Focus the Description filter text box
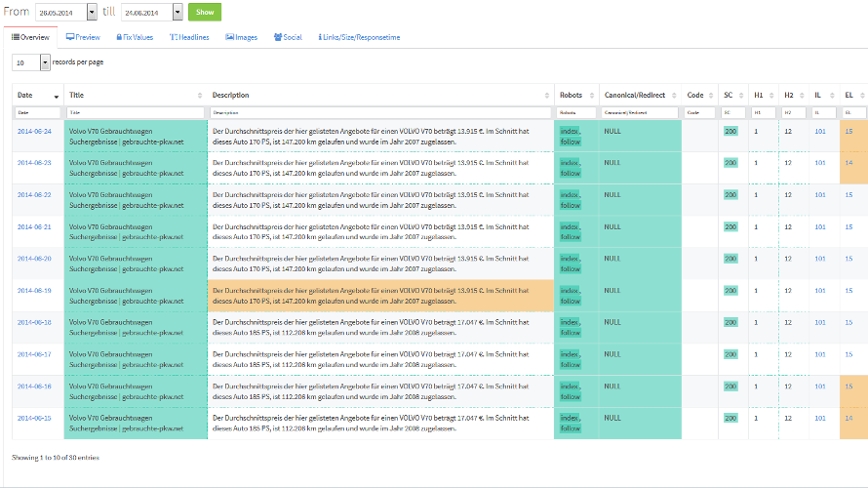This screenshot has width=868, height=488. click(379, 113)
